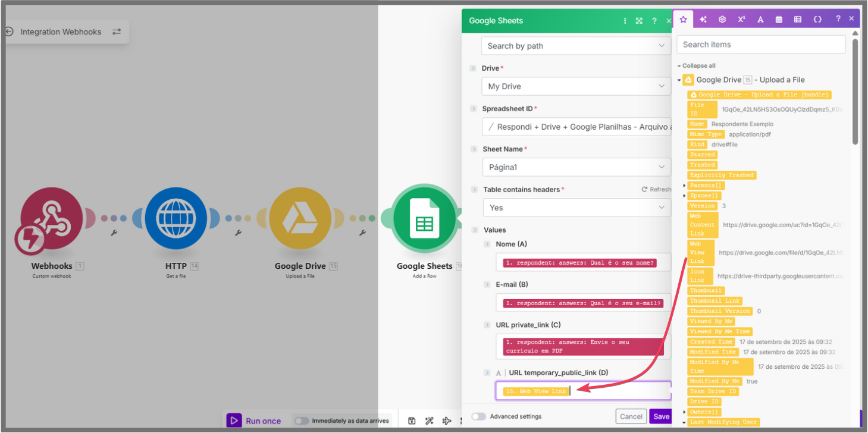Collapse the Google Drive Upload a File tree
868x433 pixels.
click(x=679, y=80)
